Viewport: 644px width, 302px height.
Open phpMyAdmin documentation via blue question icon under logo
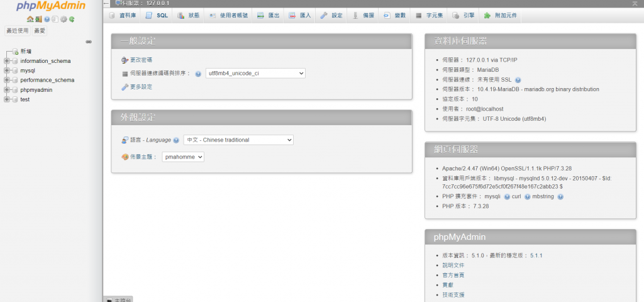(47, 19)
